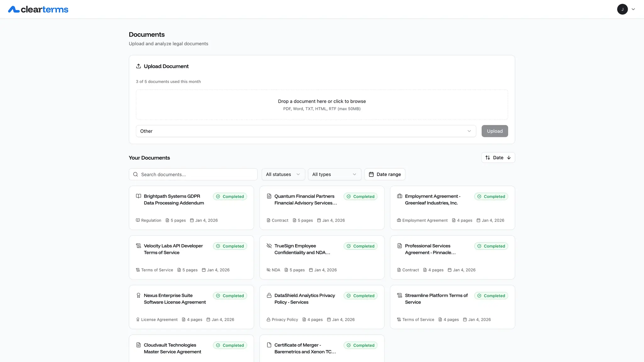Click Completed badge on Nexus Enterprise card
Image resolution: width=644 pixels, height=362 pixels.
(x=230, y=296)
